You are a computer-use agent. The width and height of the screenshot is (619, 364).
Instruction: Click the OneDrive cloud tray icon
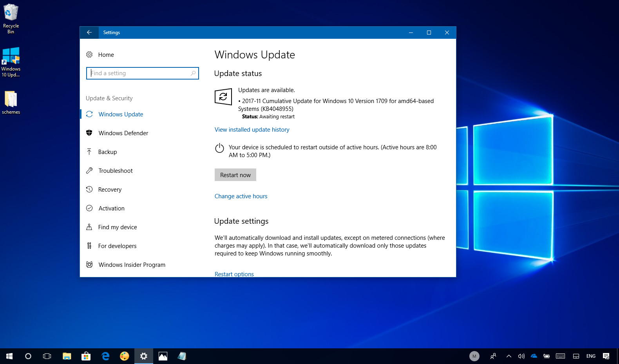coord(534,356)
